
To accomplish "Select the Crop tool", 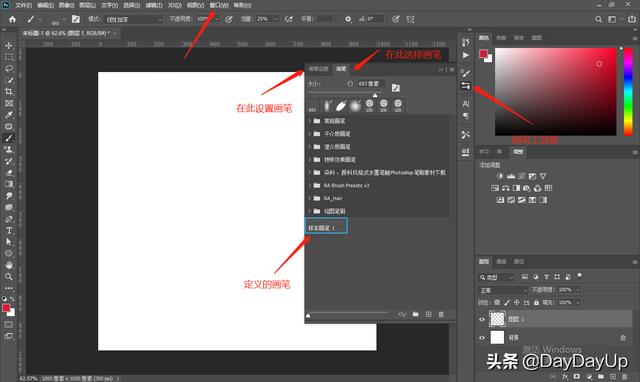I will (x=9, y=91).
